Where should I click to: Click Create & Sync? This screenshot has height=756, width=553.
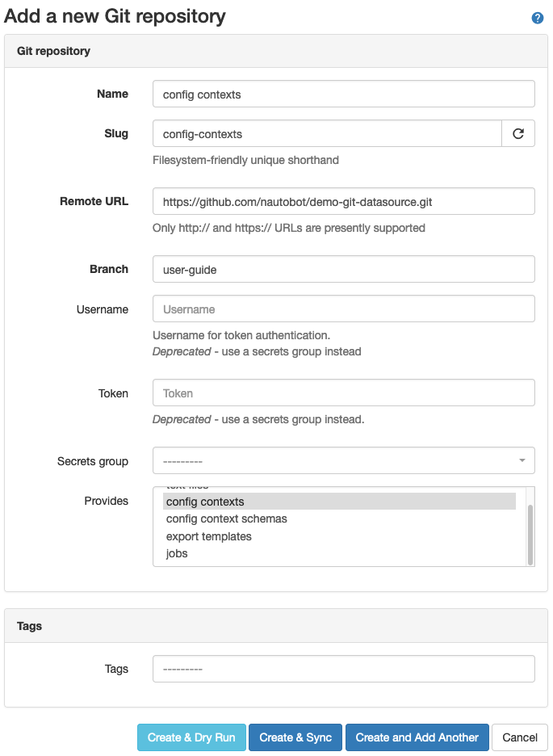click(295, 737)
